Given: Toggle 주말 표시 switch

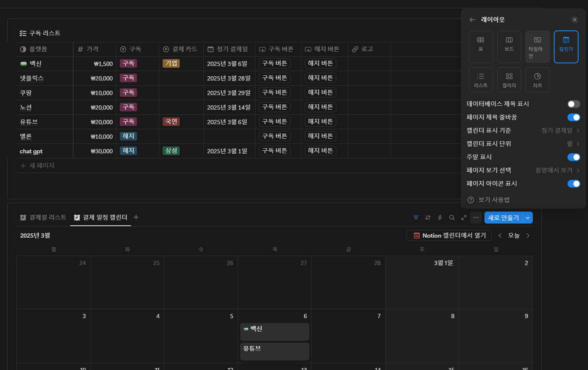Looking at the screenshot, I should point(574,157).
